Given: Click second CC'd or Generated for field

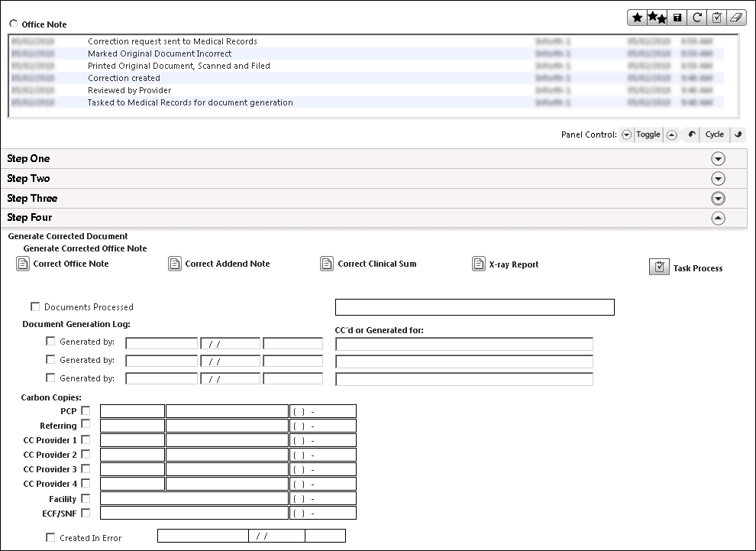Looking at the screenshot, I should point(464,361).
